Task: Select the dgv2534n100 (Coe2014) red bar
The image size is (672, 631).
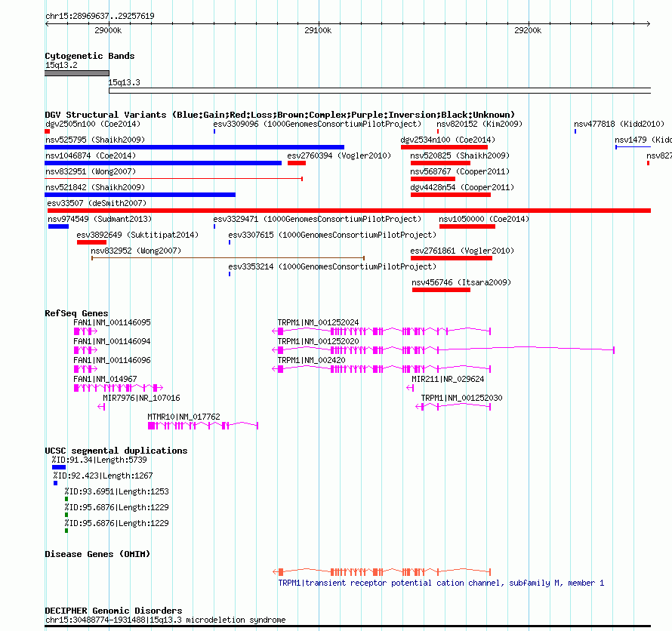Action: tap(444, 147)
